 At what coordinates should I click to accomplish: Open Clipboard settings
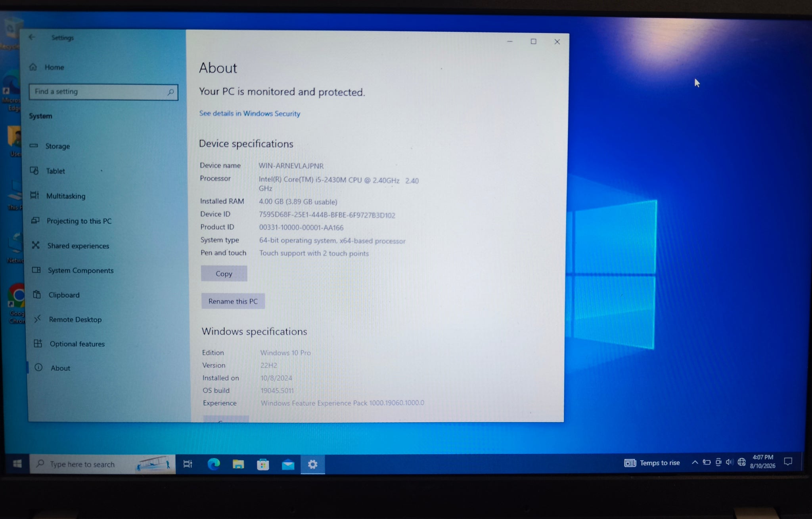(x=57, y=295)
